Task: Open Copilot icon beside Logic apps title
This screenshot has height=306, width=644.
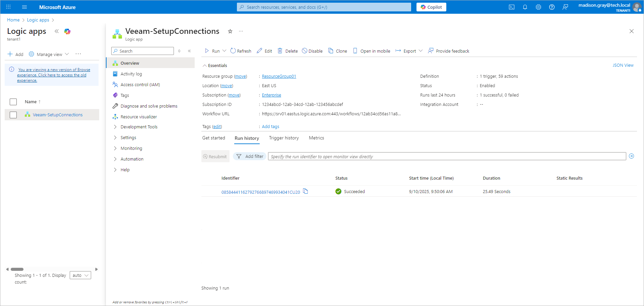Action: coord(67,31)
